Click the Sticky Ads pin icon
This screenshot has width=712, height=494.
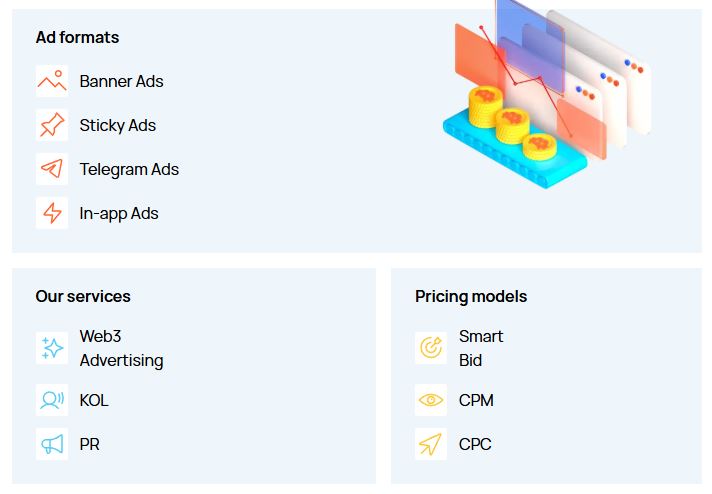point(52,125)
